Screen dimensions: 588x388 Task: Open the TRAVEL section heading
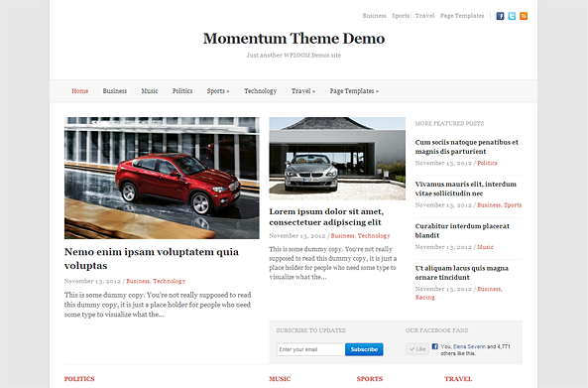(458, 379)
